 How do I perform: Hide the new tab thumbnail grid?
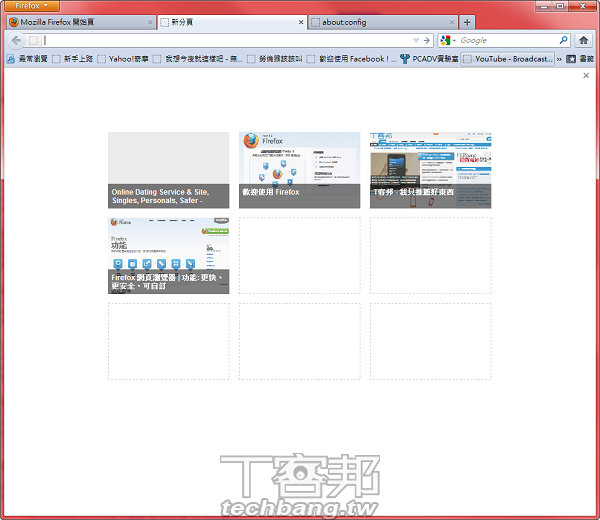coord(586,75)
